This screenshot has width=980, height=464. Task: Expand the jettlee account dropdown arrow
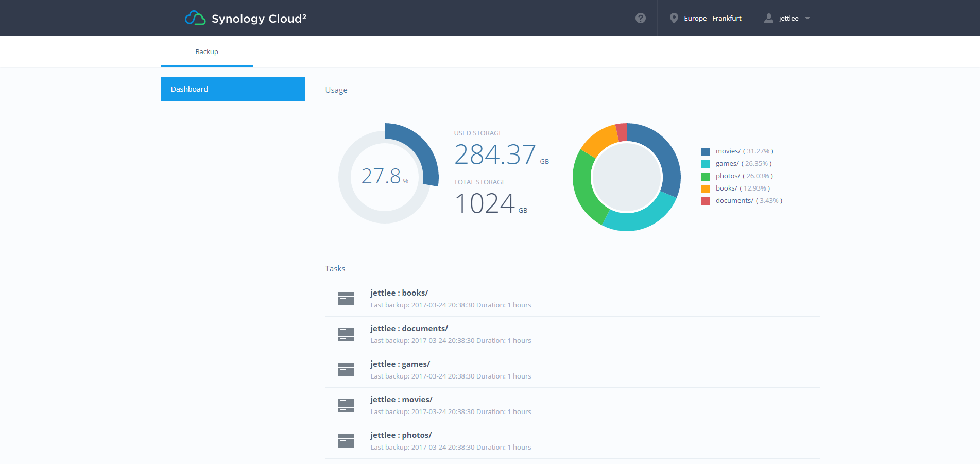point(807,18)
